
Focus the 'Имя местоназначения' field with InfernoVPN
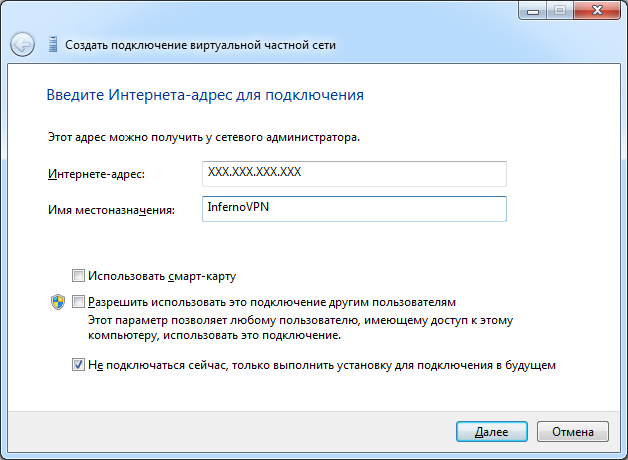[x=354, y=209]
